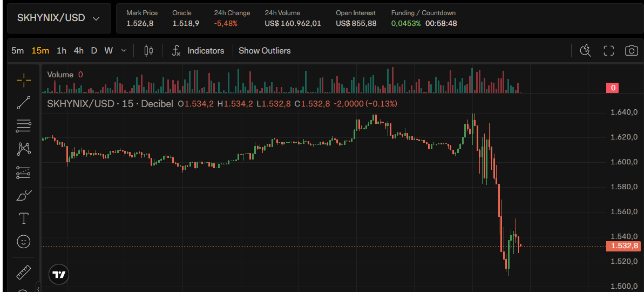Change the candlestick chart style
The width and height of the screenshot is (644, 292).
tap(148, 51)
